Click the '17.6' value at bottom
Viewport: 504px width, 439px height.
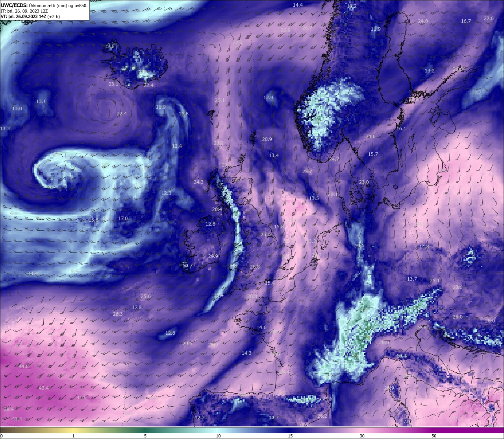[405, 422]
